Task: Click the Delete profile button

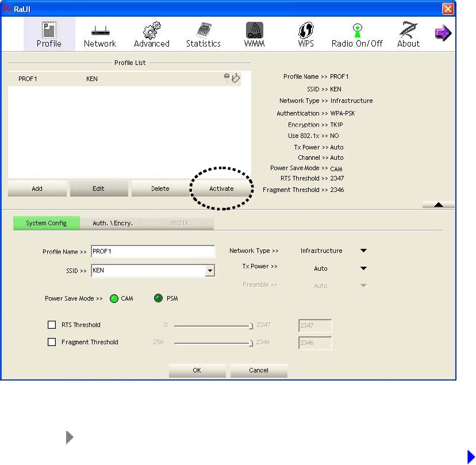Action: click(160, 189)
